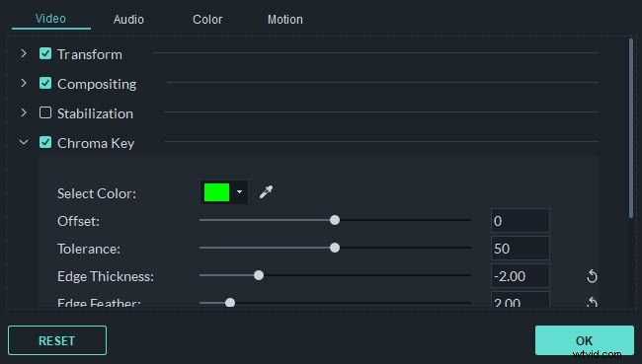Collapse the Chroma Key section
Screen dimensions: 642x364
point(24,142)
